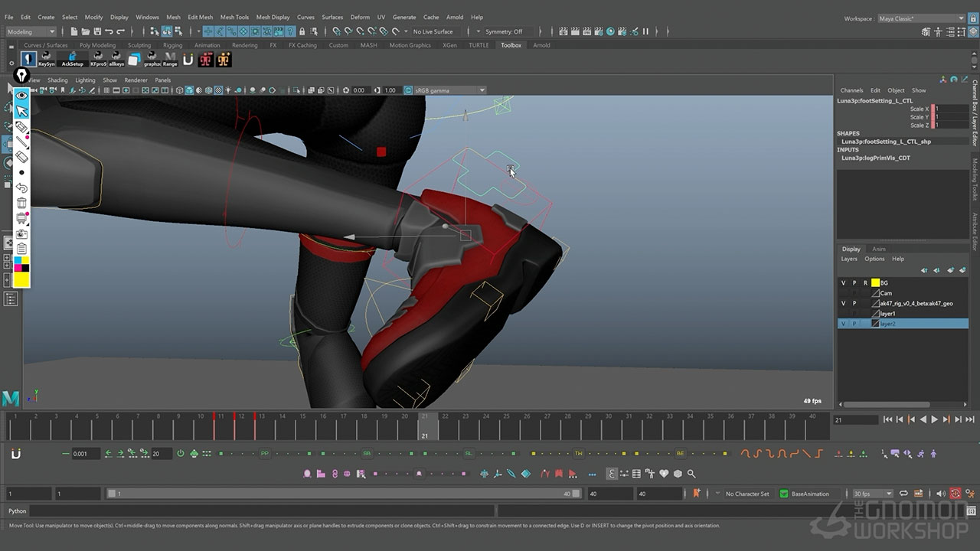Click the lock selection icon in the status line
Screen dimensions: 980x551
(302, 31)
